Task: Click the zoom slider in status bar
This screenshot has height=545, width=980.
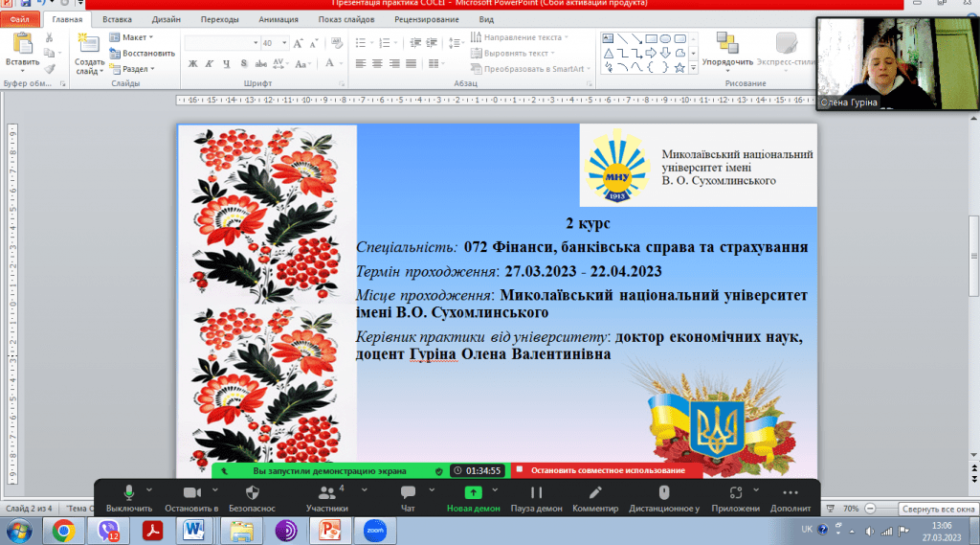Action: [908, 508]
